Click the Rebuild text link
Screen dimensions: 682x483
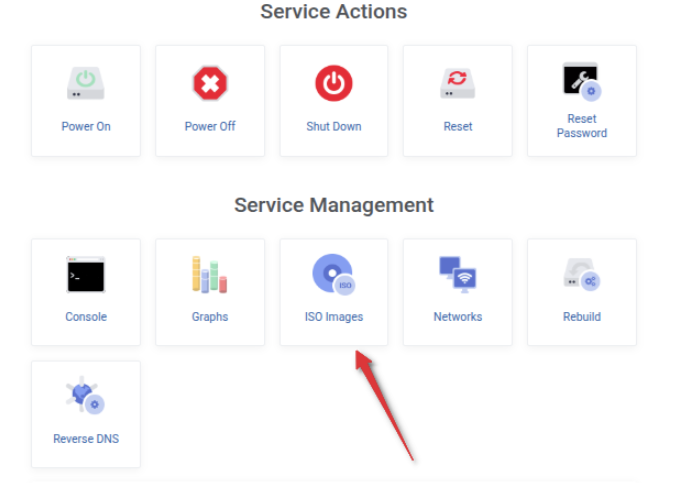point(582,317)
